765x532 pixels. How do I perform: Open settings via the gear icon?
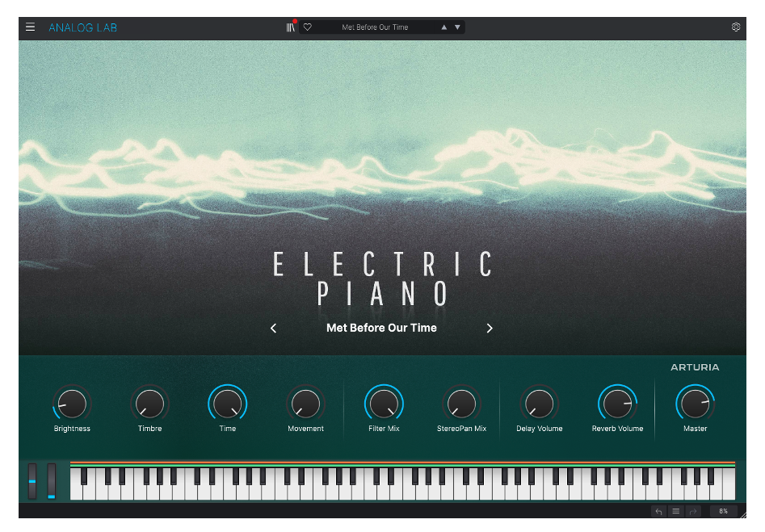coord(736,27)
